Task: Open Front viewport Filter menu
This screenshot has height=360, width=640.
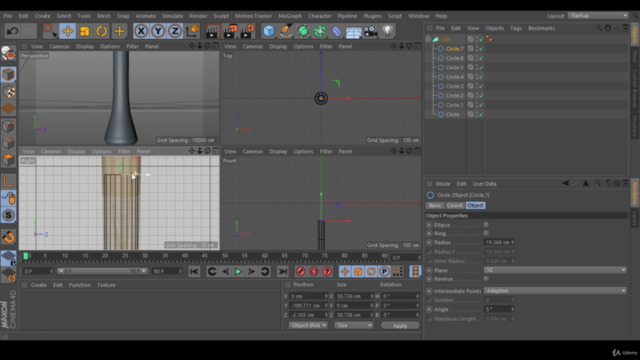Action: point(326,151)
